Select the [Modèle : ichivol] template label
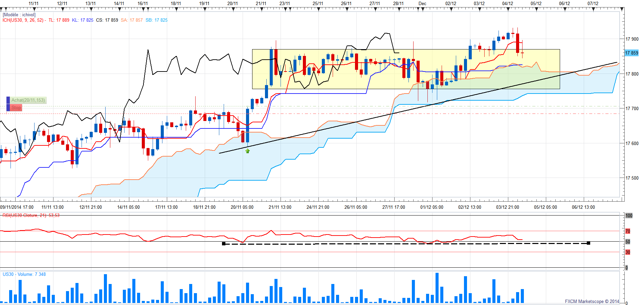This screenshot has width=644, height=305. (19, 15)
